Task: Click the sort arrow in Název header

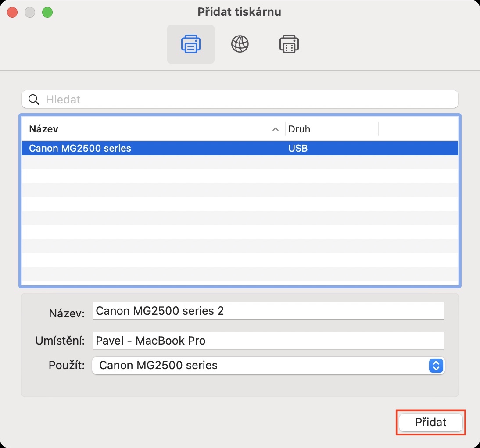Action: pyautogui.click(x=276, y=129)
